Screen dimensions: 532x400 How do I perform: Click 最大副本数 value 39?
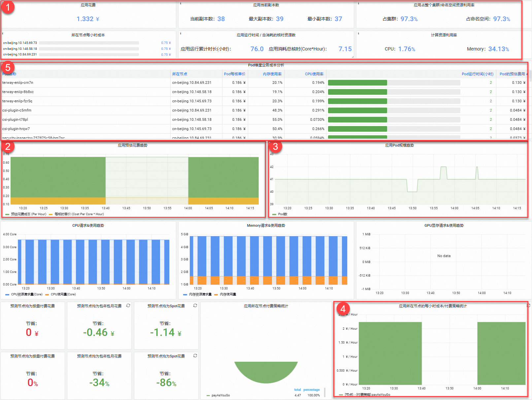[x=280, y=19]
